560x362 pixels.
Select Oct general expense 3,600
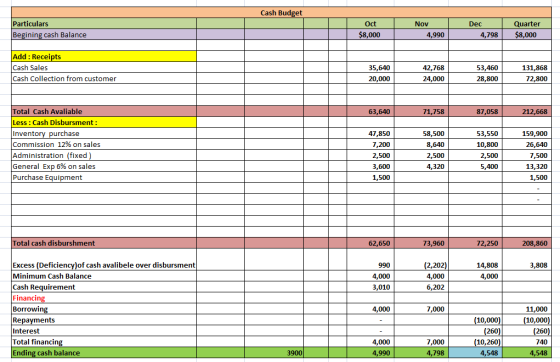(370, 166)
